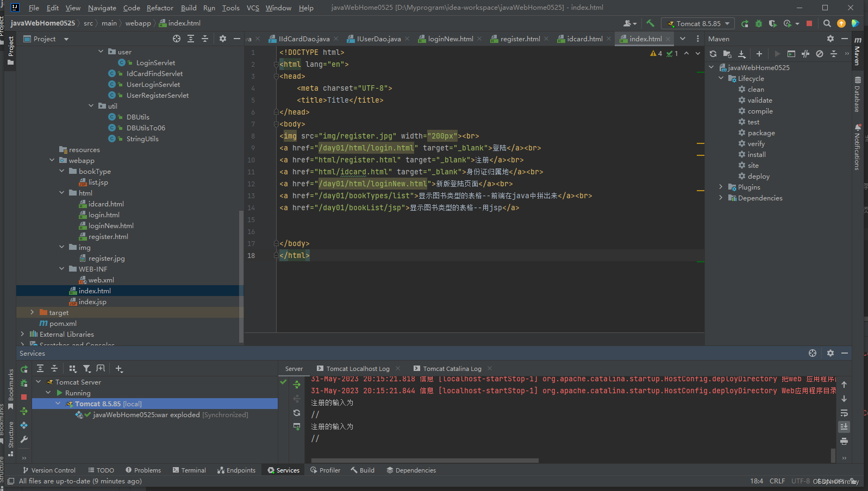
Task: Open Version Control tool window
Action: tap(49, 470)
